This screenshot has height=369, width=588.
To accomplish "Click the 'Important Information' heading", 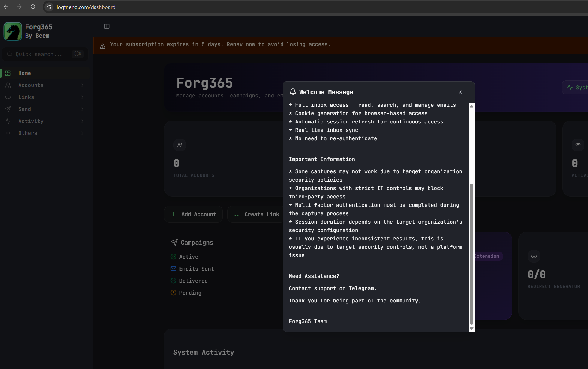I will (322, 159).
